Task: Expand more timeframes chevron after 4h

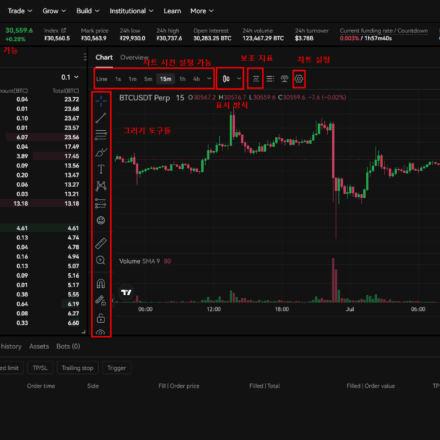Action: coord(209,79)
